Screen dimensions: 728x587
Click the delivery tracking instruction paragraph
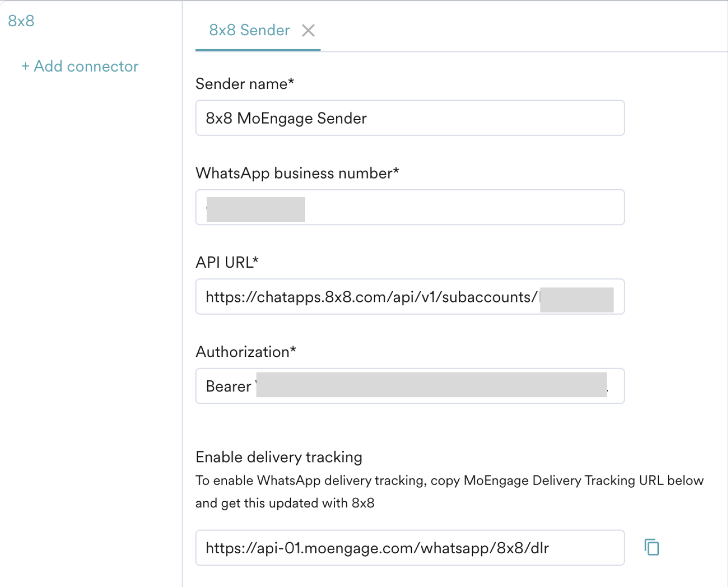click(x=449, y=492)
